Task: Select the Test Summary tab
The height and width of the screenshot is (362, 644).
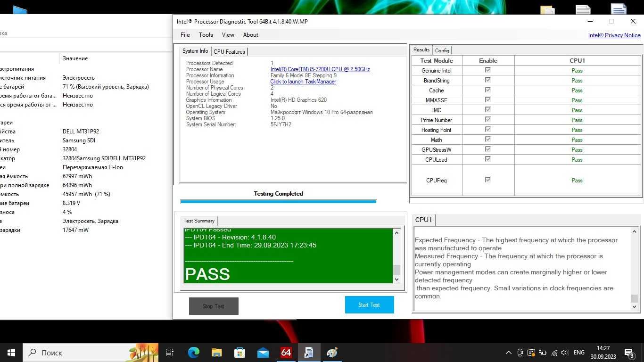Action: point(199,221)
